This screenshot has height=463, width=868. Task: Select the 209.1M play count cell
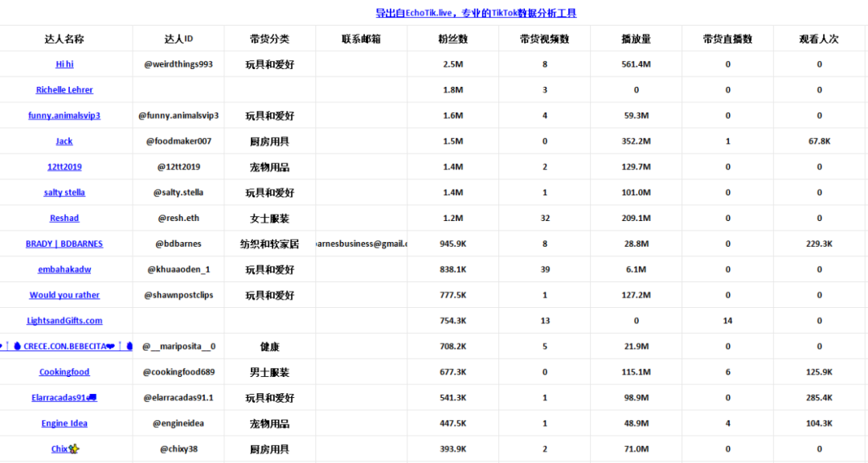[x=636, y=218]
